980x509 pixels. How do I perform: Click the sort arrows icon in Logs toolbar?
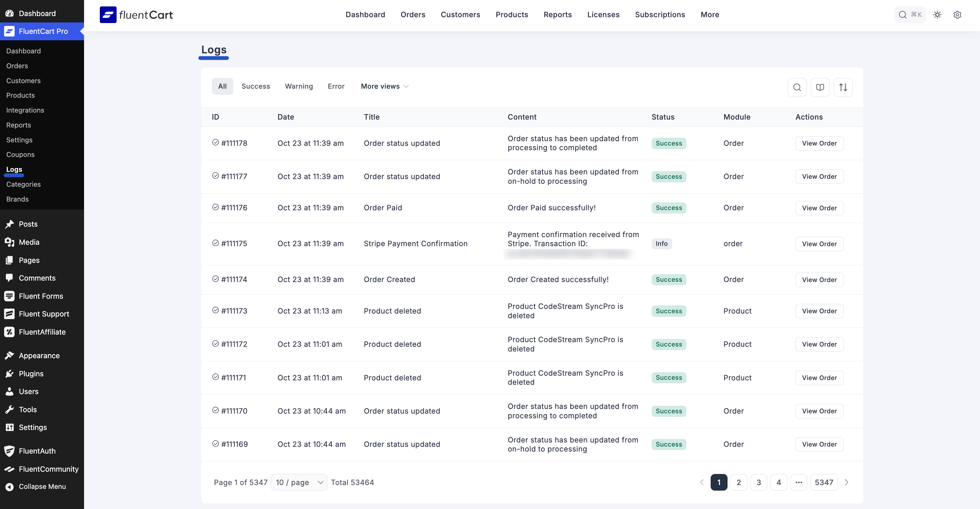point(843,87)
